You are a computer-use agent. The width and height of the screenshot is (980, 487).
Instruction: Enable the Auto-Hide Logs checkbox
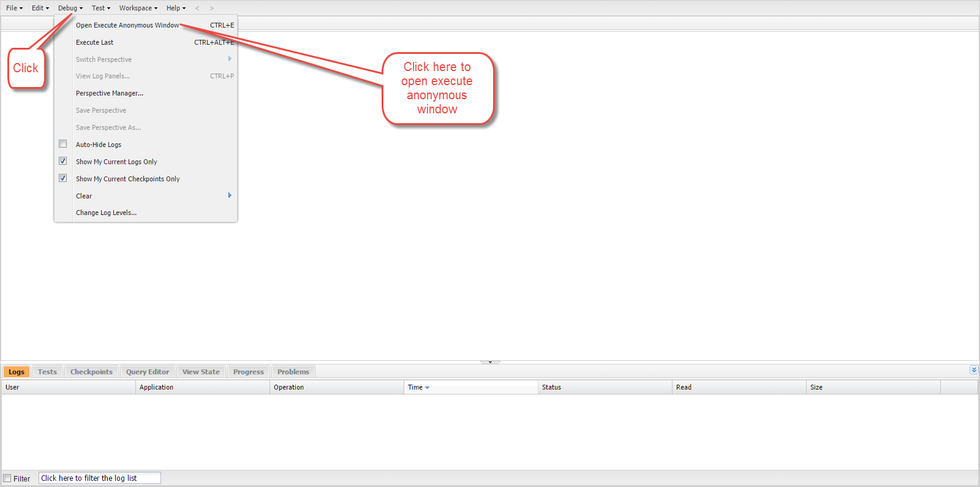click(62, 144)
